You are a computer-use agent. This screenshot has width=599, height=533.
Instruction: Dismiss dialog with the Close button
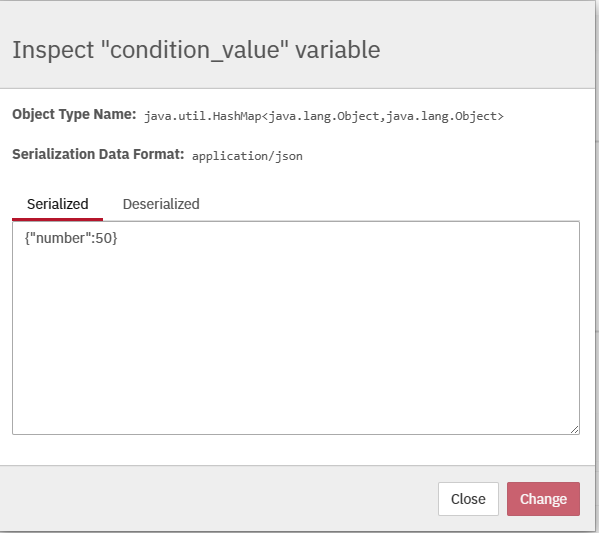point(468,499)
